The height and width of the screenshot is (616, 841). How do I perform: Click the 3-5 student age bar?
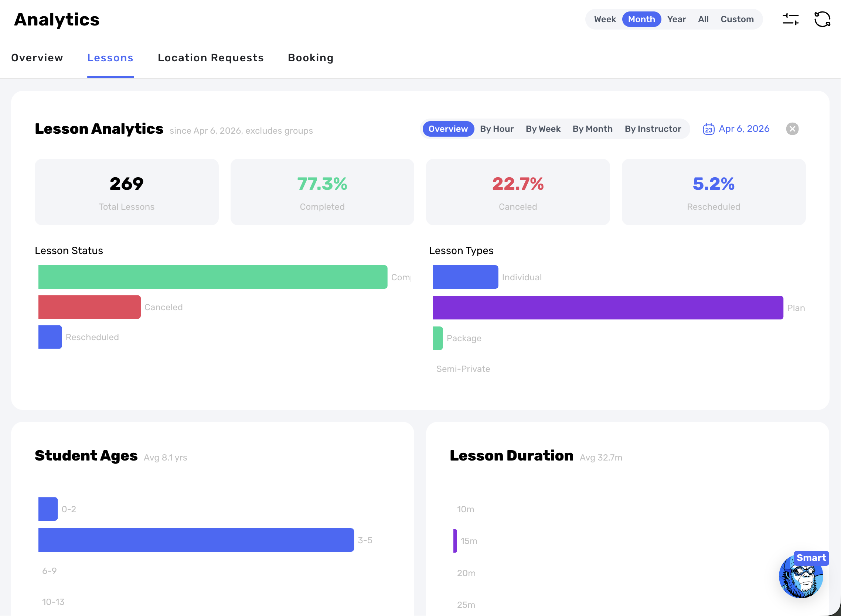coord(196,540)
